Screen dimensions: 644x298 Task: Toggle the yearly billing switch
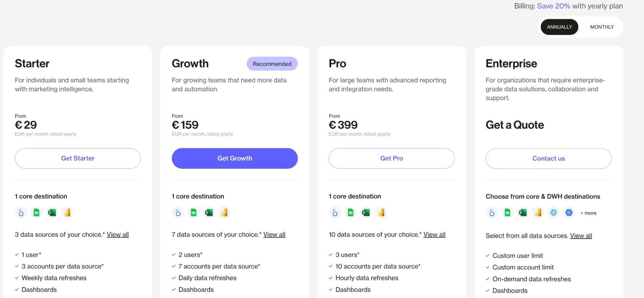tap(580, 27)
